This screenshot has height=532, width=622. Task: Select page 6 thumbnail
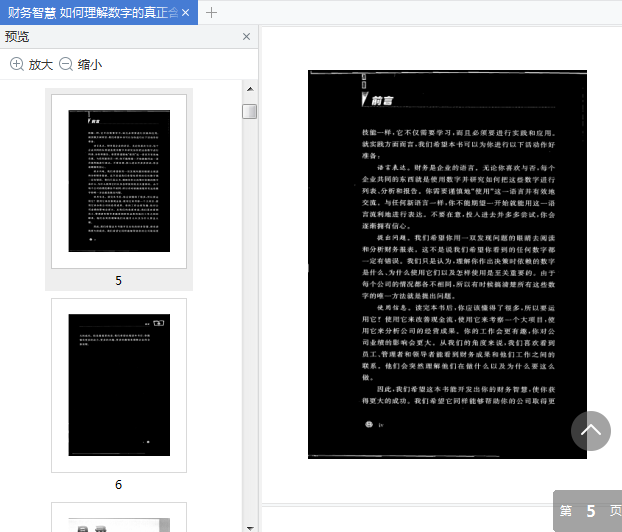tap(119, 385)
